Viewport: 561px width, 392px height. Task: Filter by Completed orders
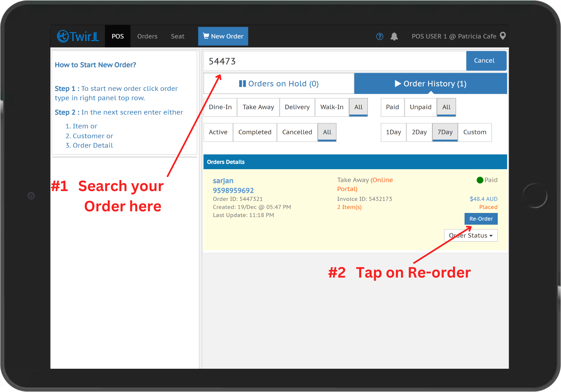pyautogui.click(x=255, y=132)
